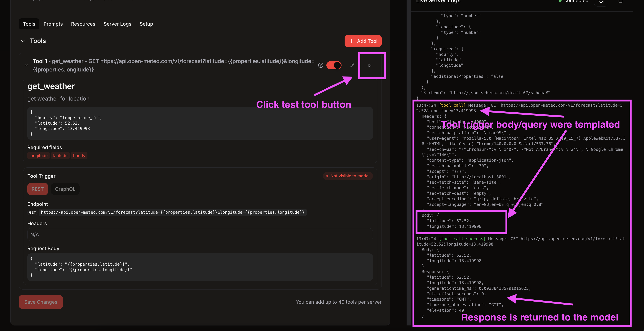Add a new tool to the server
Viewport: 644px width, 331px height.
pyautogui.click(x=363, y=41)
